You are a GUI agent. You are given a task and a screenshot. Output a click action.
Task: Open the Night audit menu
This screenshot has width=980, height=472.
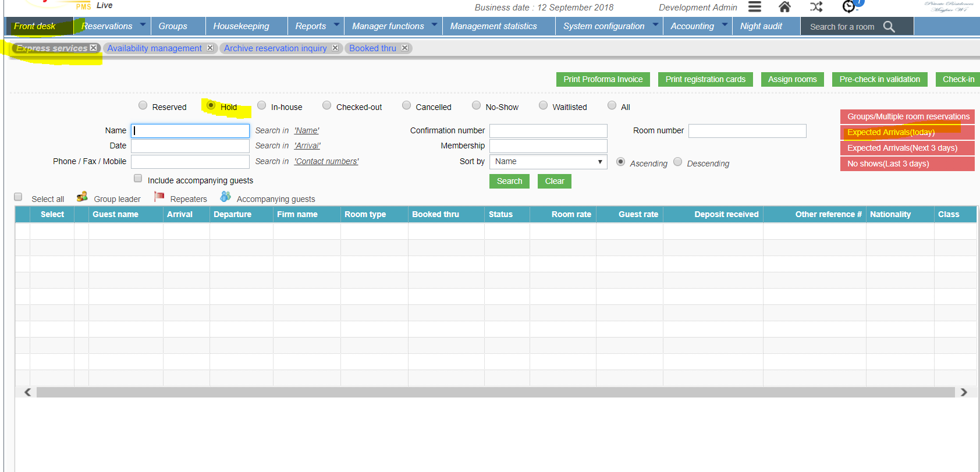point(761,26)
